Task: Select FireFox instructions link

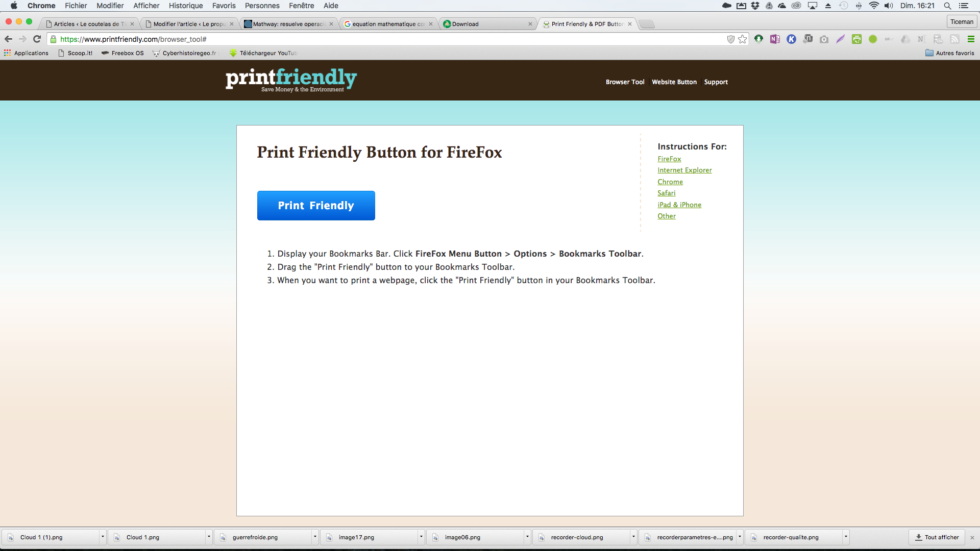Action: coord(668,159)
